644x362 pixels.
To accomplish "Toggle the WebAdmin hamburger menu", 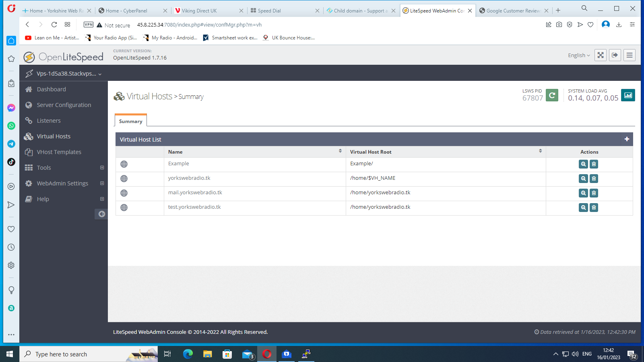I will (x=630, y=55).
